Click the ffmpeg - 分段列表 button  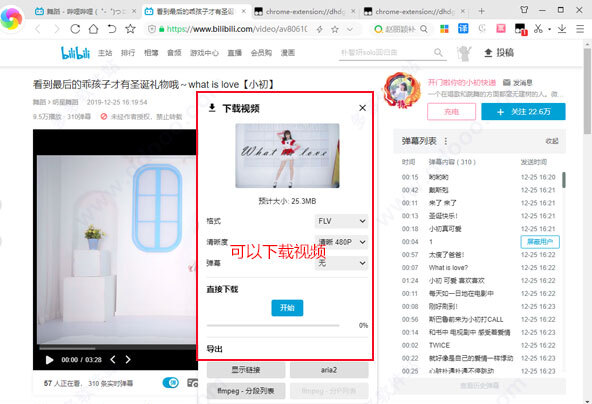pyautogui.click(x=246, y=391)
